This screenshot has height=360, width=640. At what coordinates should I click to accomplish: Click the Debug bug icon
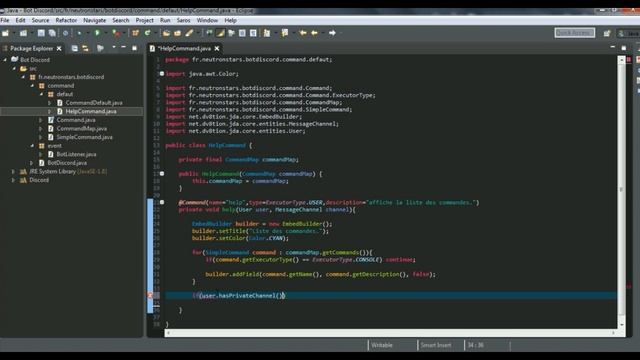[80, 33]
